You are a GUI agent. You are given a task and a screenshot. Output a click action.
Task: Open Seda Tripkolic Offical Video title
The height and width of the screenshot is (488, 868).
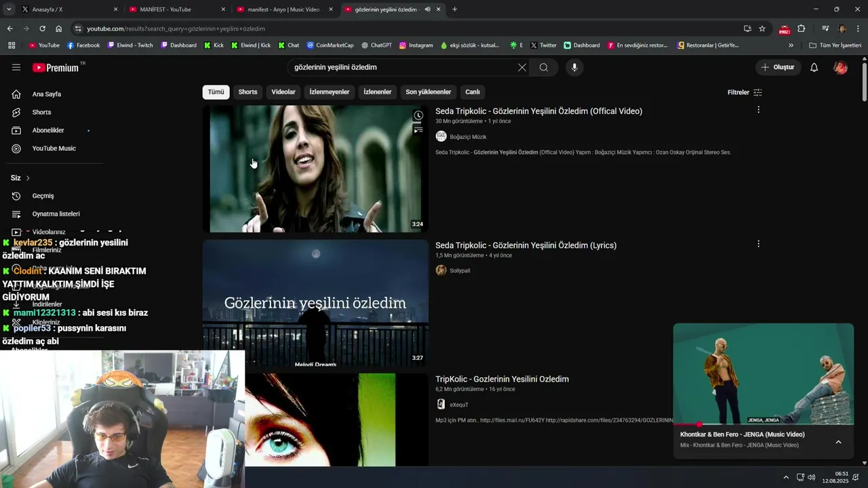pos(538,111)
